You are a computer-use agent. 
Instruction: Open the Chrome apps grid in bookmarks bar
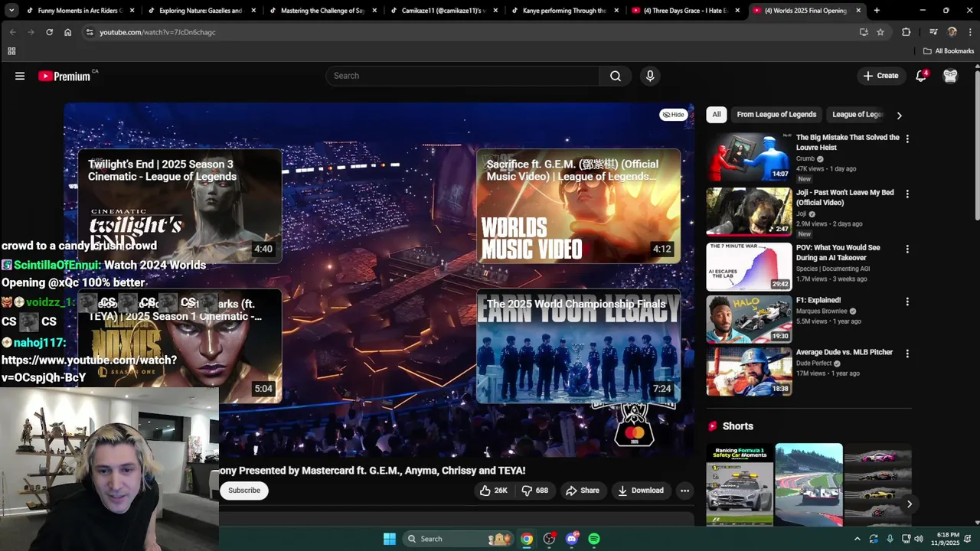coord(11,51)
